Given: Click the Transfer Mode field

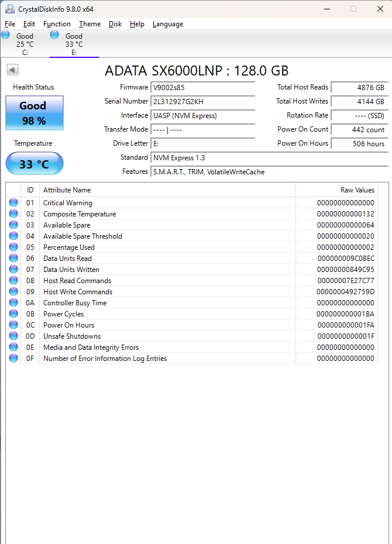Looking at the screenshot, I should 202,129.
